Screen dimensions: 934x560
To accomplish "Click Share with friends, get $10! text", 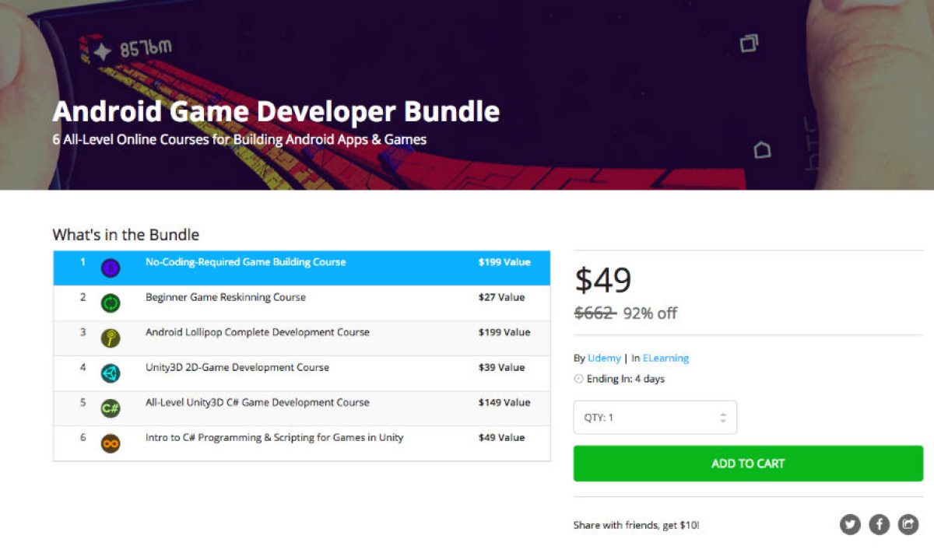I will coord(637,525).
